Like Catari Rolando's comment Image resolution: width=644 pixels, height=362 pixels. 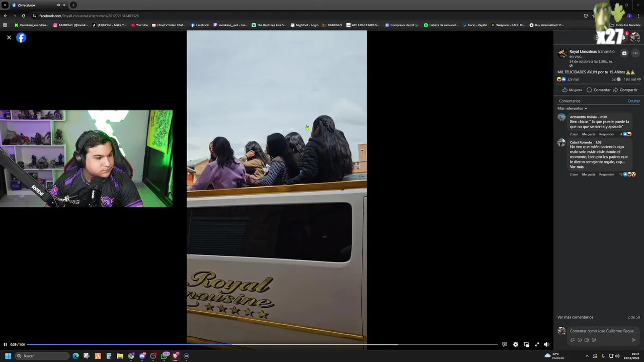pos(589,174)
